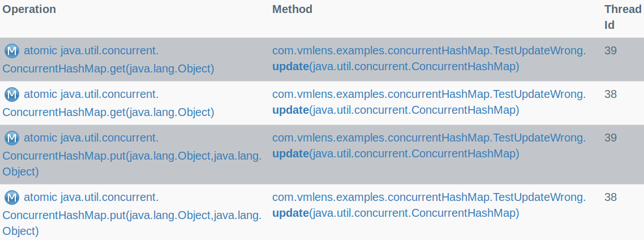Open TestUpdateWrong.update method link in thread 39 put row

429,145
